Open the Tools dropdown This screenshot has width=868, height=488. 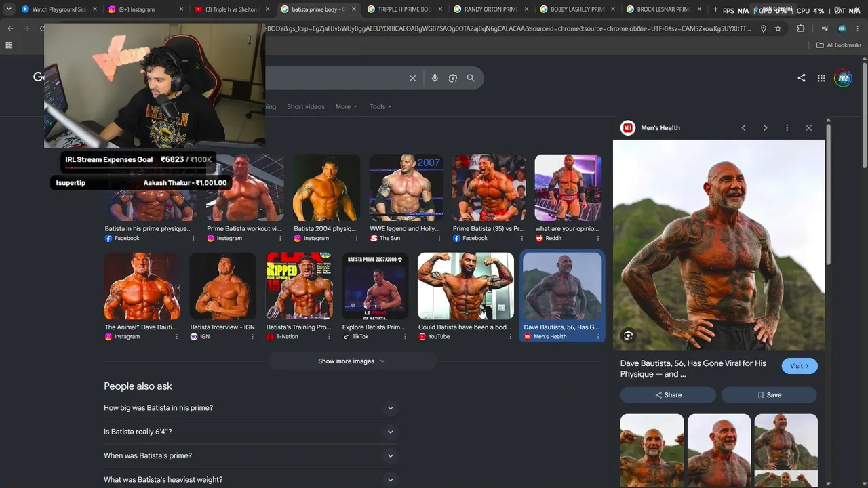(x=380, y=107)
